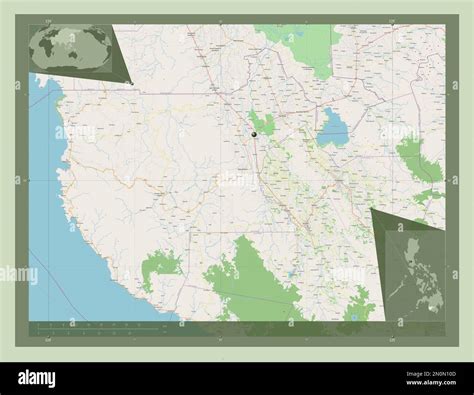Select the large blue lake on map

[332, 128]
